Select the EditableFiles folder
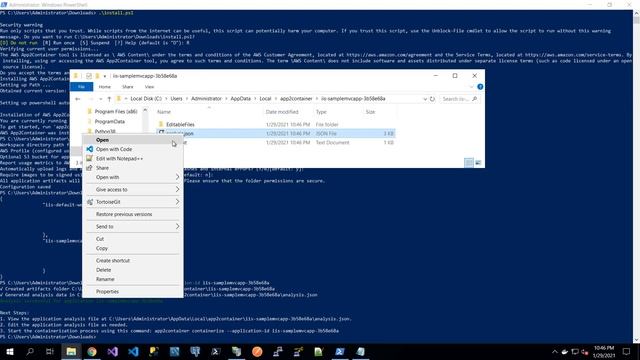This screenshot has width=640, height=360. click(x=180, y=124)
